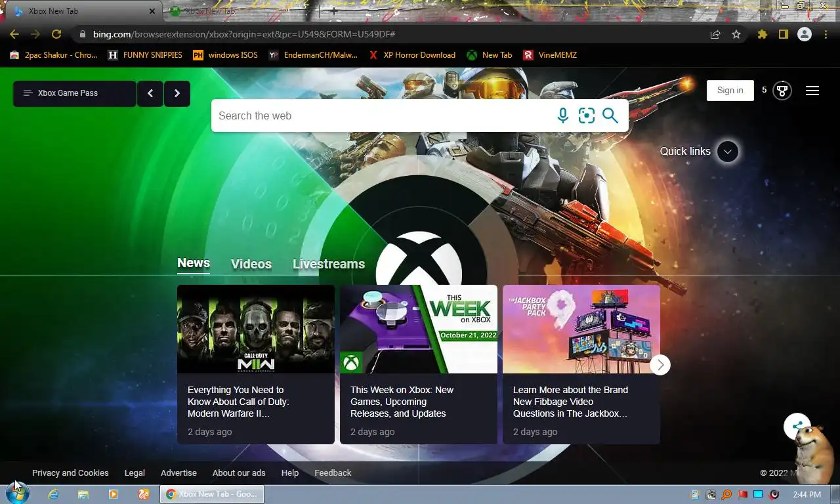Open the Jackbox Party Pack article card
The width and height of the screenshot is (840, 504).
point(581,364)
